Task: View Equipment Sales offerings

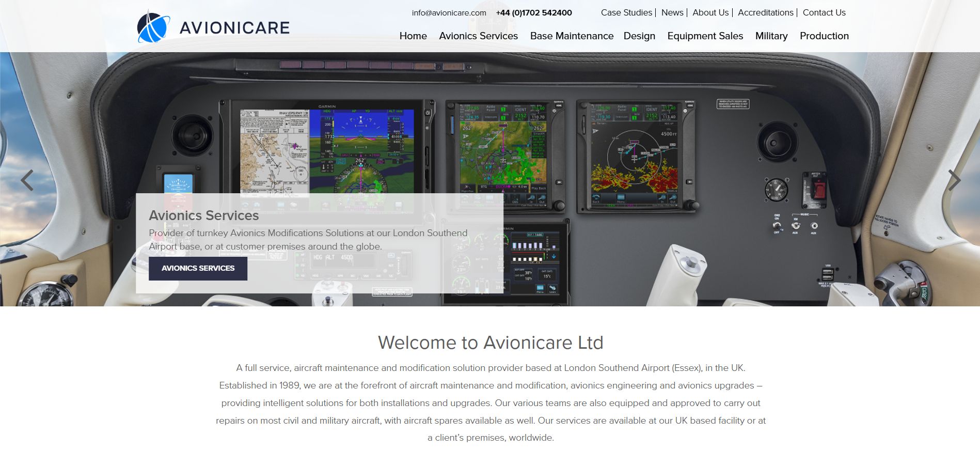Action: pyautogui.click(x=705, y=36)
